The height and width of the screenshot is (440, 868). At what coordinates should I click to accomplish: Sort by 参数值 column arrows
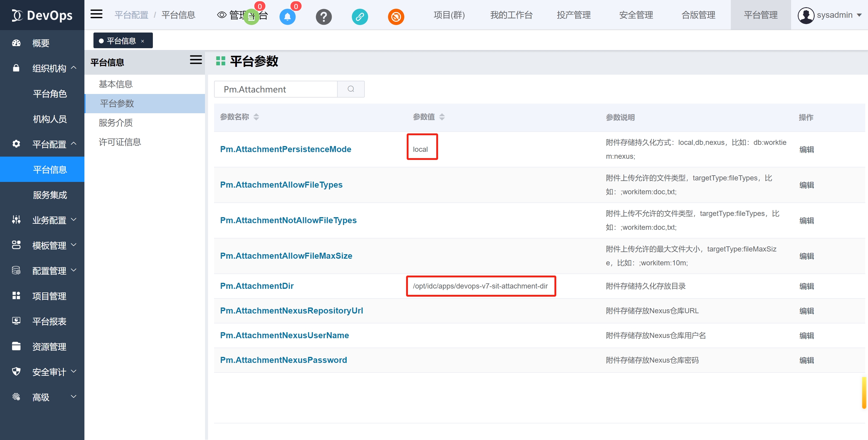click(442, 117)
